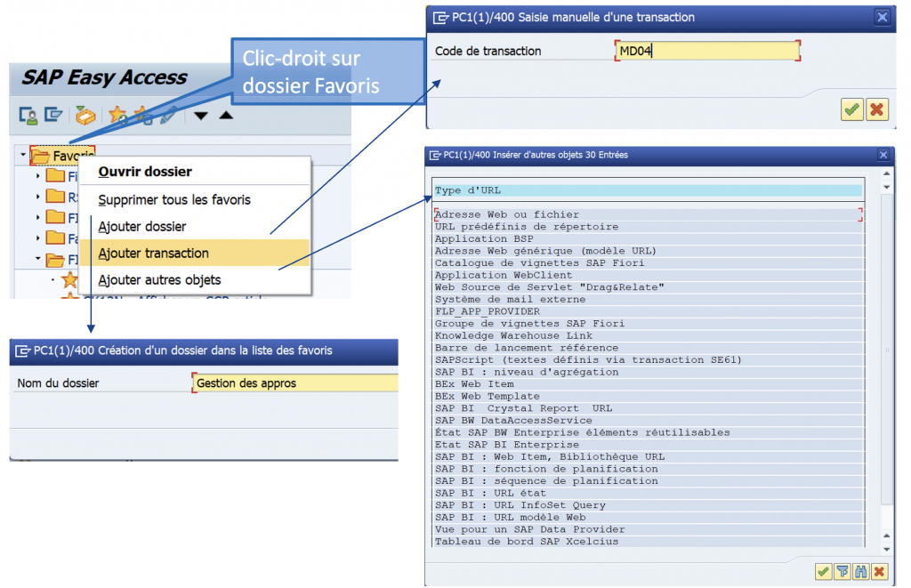Click the move favorite down arrow
The height and width of the screenshot is (588, 911).
tap(202, 115)
